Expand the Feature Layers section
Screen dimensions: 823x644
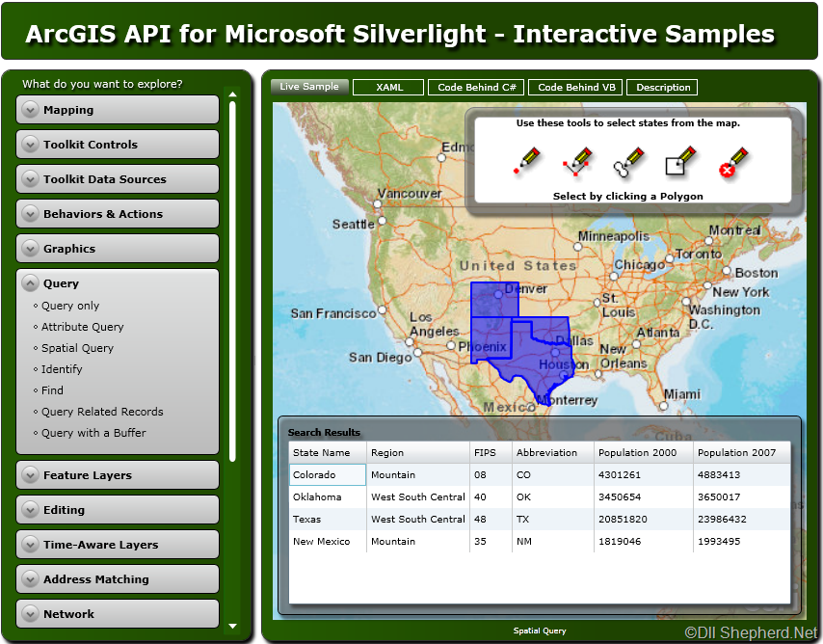(x=118, y=475)
